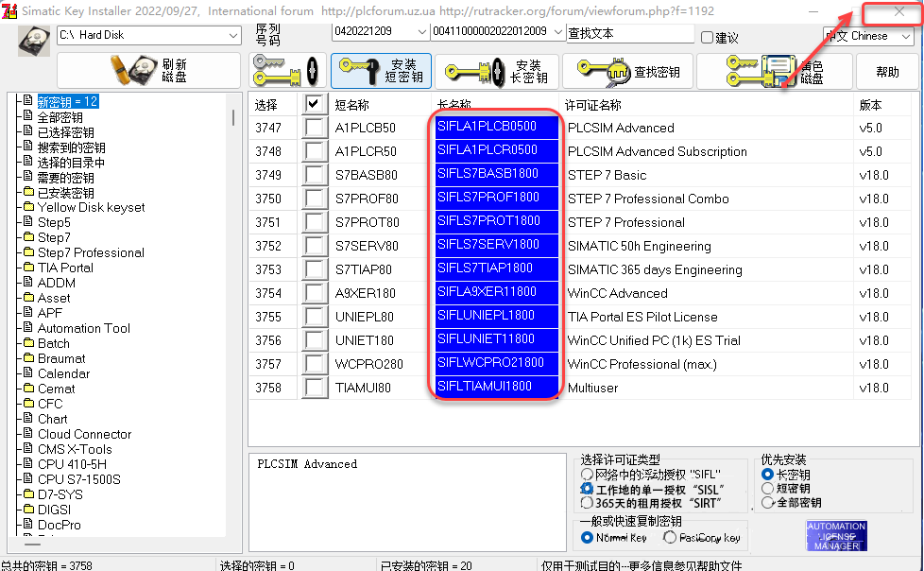Select the SISL single workstation license radio button

[x=588, y=488]
